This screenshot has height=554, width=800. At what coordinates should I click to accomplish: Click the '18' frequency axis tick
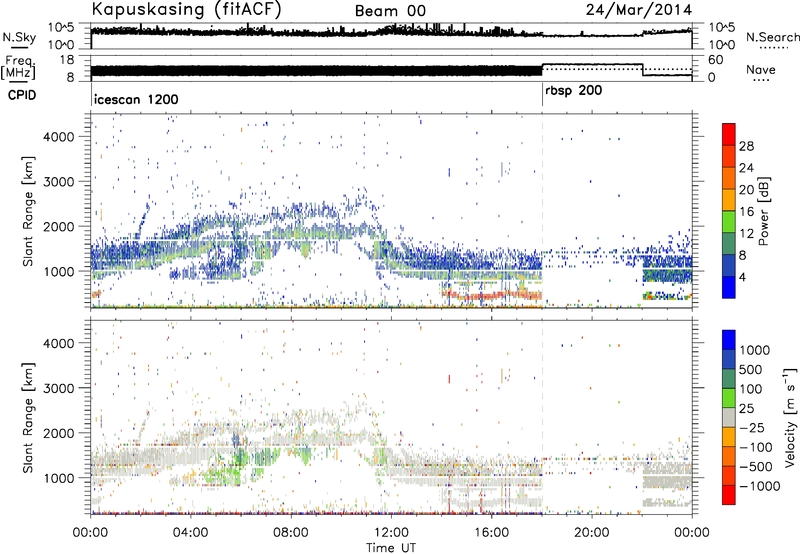click(x=67, y=60)
